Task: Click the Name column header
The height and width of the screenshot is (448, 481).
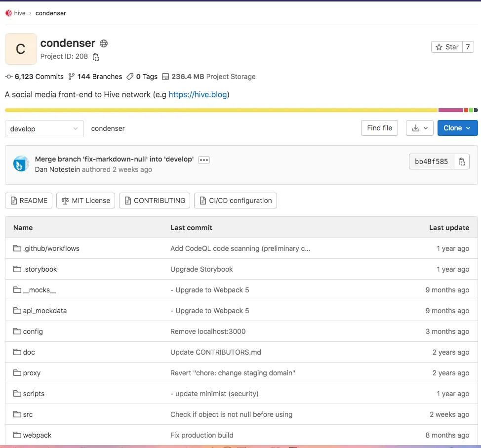Action: 23,228
